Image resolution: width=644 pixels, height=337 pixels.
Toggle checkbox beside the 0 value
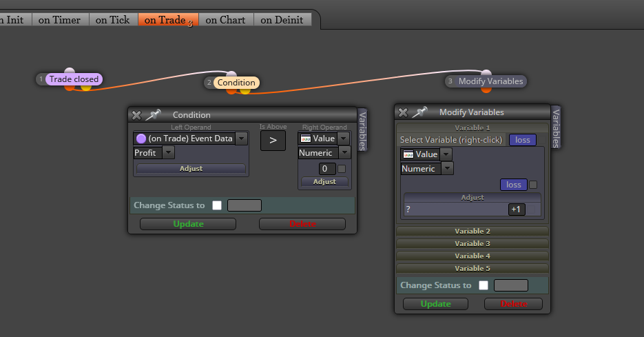point(342,169)
